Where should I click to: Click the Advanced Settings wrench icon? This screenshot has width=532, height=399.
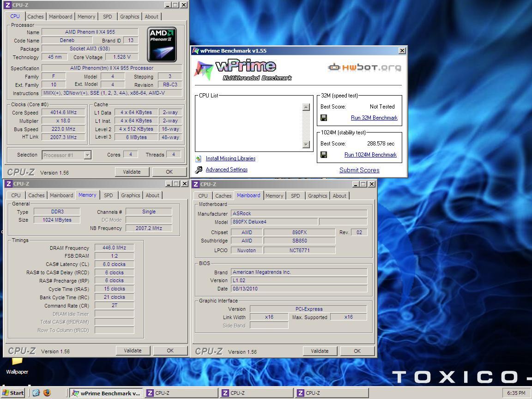point(199,169)
